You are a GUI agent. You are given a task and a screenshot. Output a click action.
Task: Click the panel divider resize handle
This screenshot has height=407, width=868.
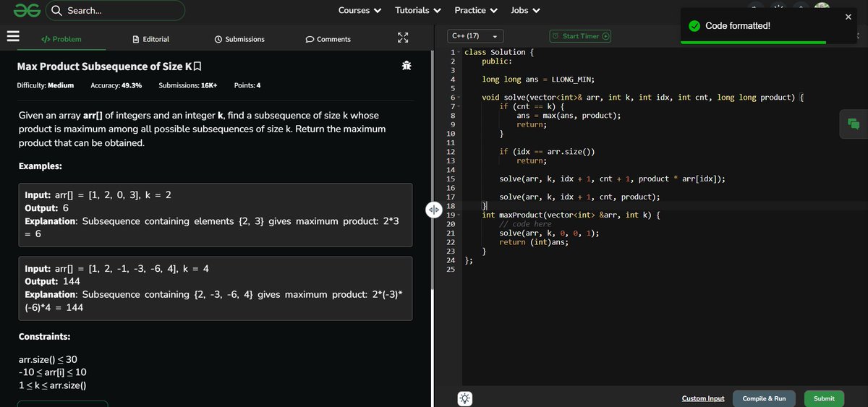click(x=434, y=210)
